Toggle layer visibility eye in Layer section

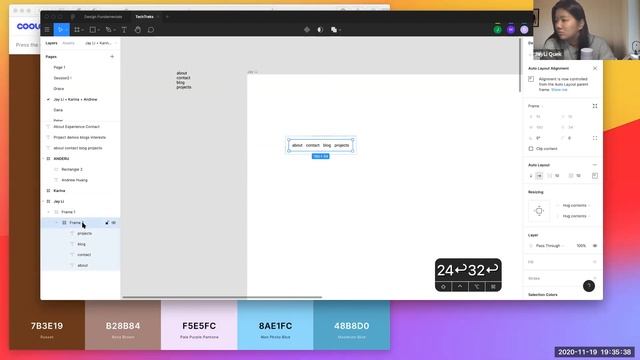(595, 246)
